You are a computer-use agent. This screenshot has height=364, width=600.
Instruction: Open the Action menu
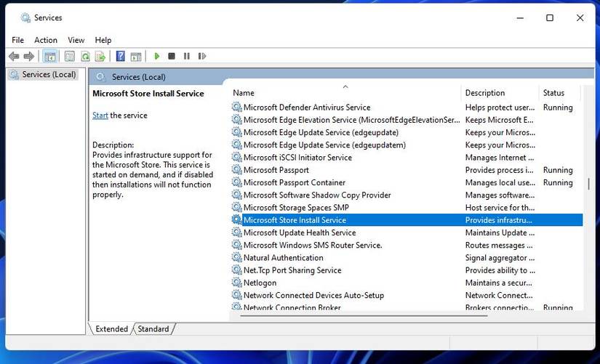tap(46, 40)
